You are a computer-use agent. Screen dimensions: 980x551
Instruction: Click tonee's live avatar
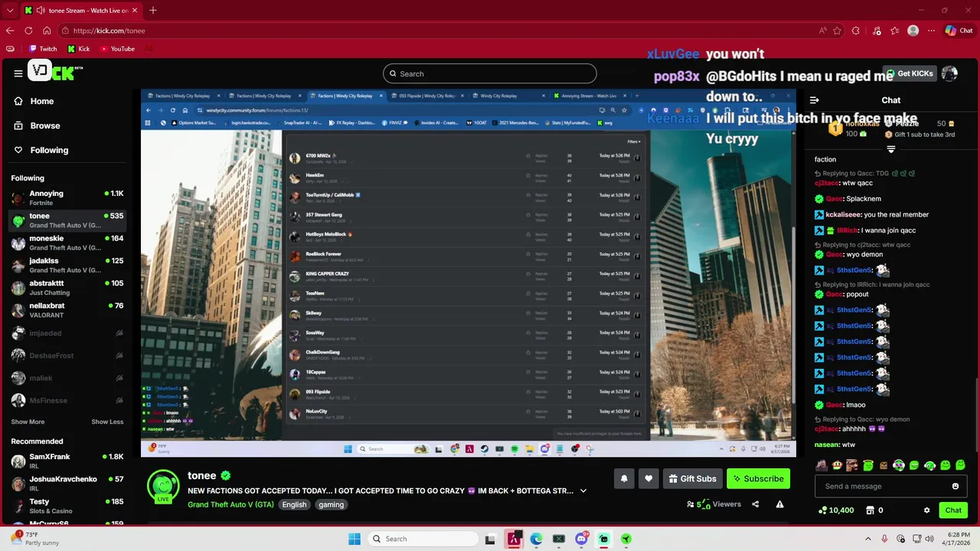coord(163,486)
